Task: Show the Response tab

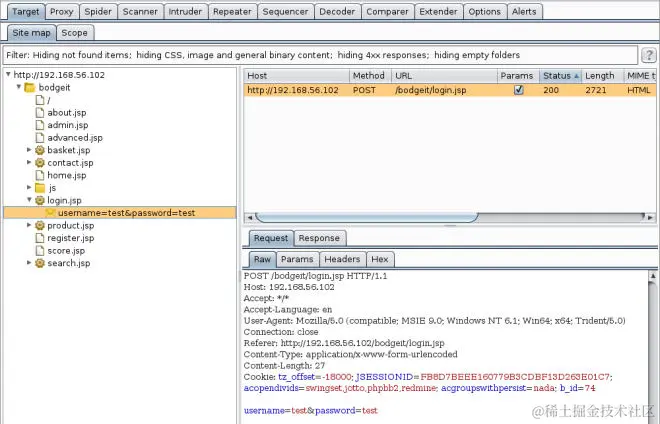Action: click(319, 238)
